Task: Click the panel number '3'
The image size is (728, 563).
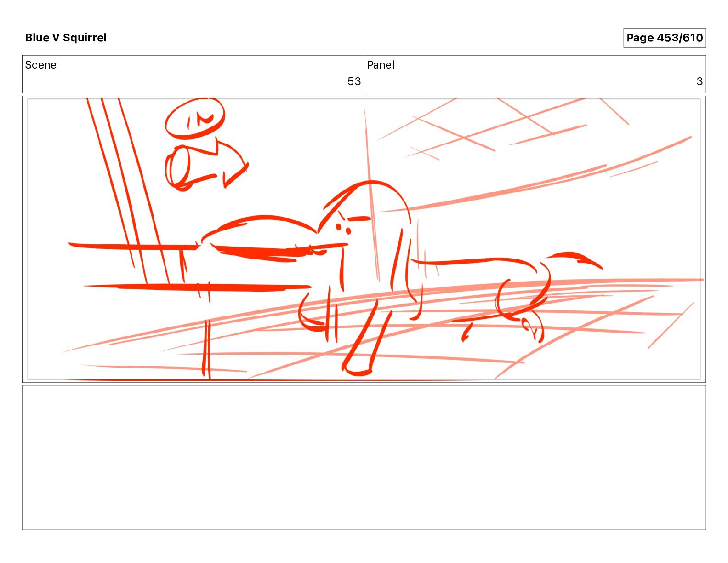Action: click(x=700, y=81)
